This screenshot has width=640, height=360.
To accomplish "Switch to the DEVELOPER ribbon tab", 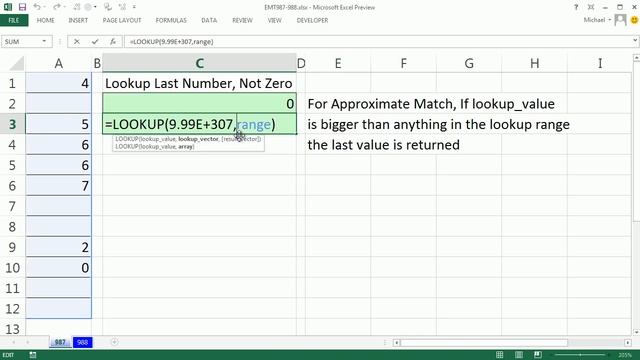I will tap(312, 20).
